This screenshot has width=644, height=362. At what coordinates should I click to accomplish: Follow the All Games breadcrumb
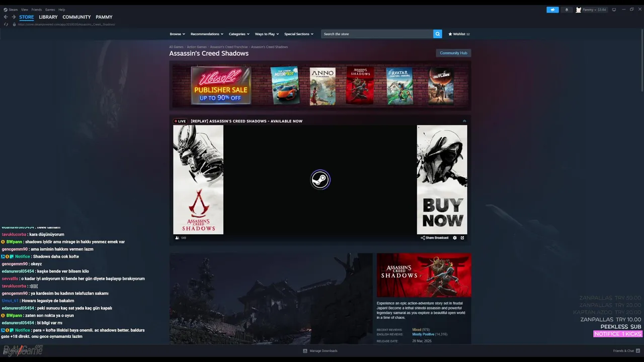point(176,47)
